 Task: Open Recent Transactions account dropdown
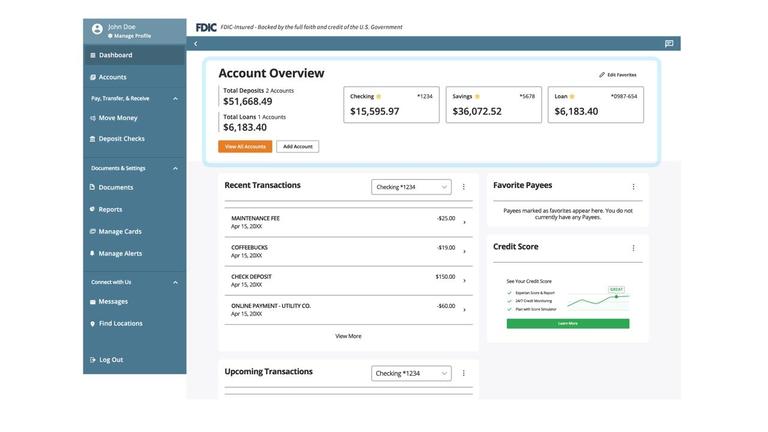411,187
